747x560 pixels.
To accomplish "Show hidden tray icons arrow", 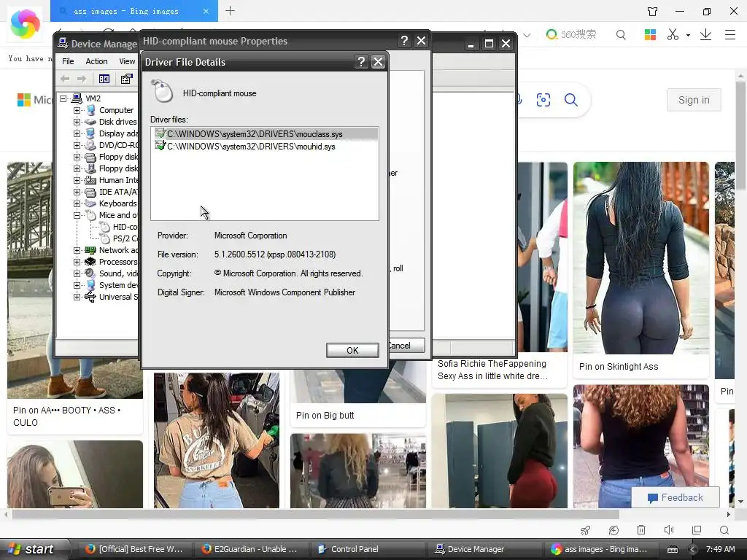I will click(693, 550).
